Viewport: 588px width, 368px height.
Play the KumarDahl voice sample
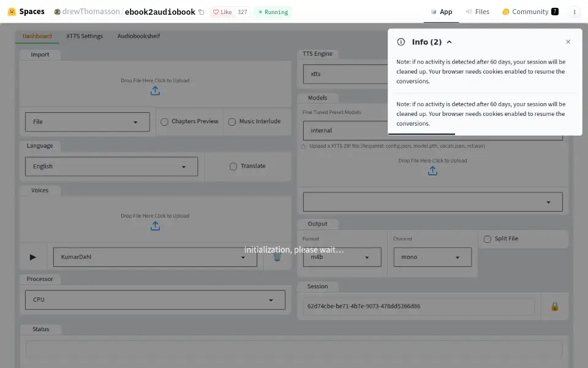pyautogui.click(x=32, y=257)
